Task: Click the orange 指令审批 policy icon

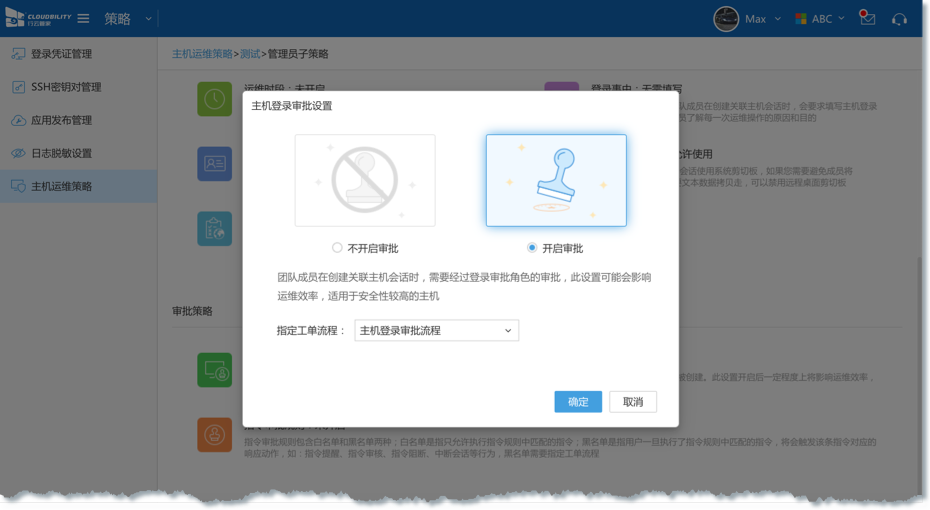Action: [x=214, y=435]
